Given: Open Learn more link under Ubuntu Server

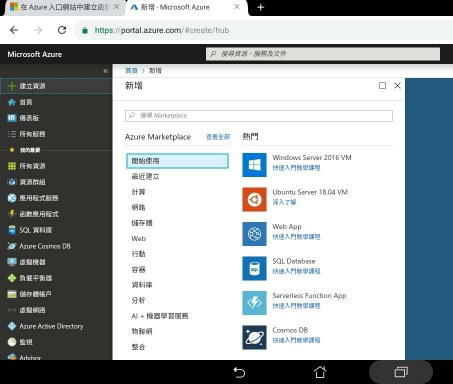Looking at the screenshot, I should click(x=284, y=202).
